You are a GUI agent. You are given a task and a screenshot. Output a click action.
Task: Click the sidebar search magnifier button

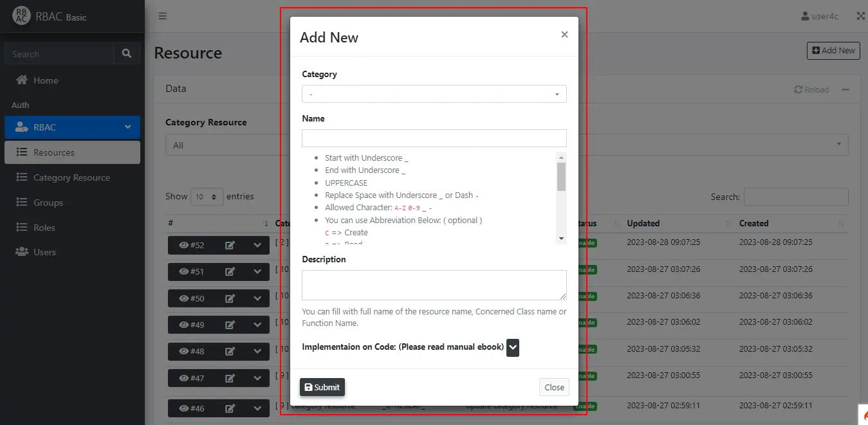(x=127, y=53)
